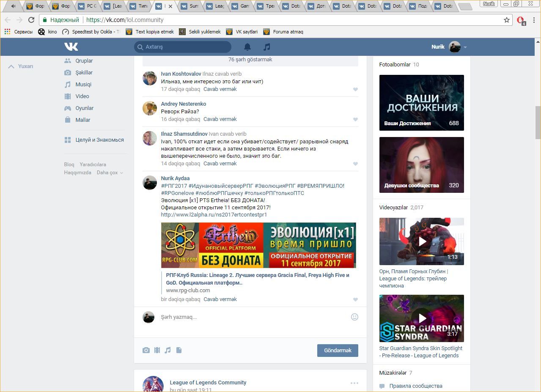The width and height of the screenshot is (541, 392).
Task: Attach a video with film icon
Action: click(157, 350)
